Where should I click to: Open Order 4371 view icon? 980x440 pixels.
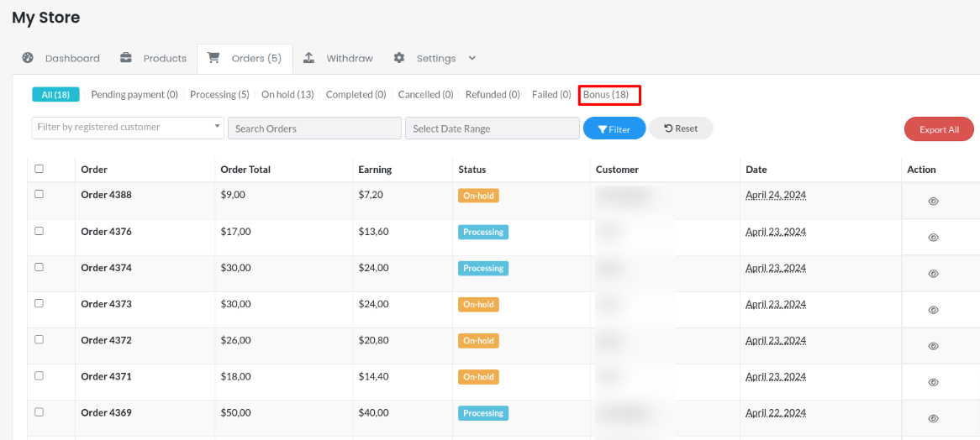tap(933, 382)
